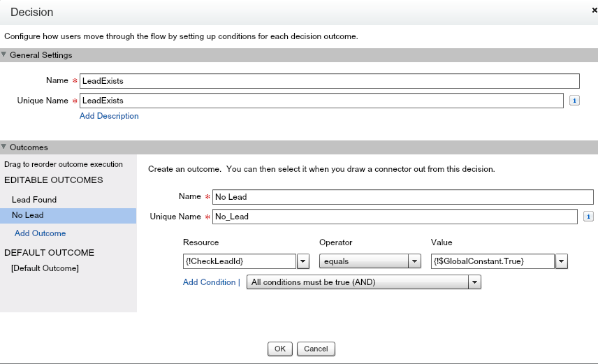
Task: Click info icon beside outcome Unique Name
Action: pyautogui.click(x=588, y=217)
